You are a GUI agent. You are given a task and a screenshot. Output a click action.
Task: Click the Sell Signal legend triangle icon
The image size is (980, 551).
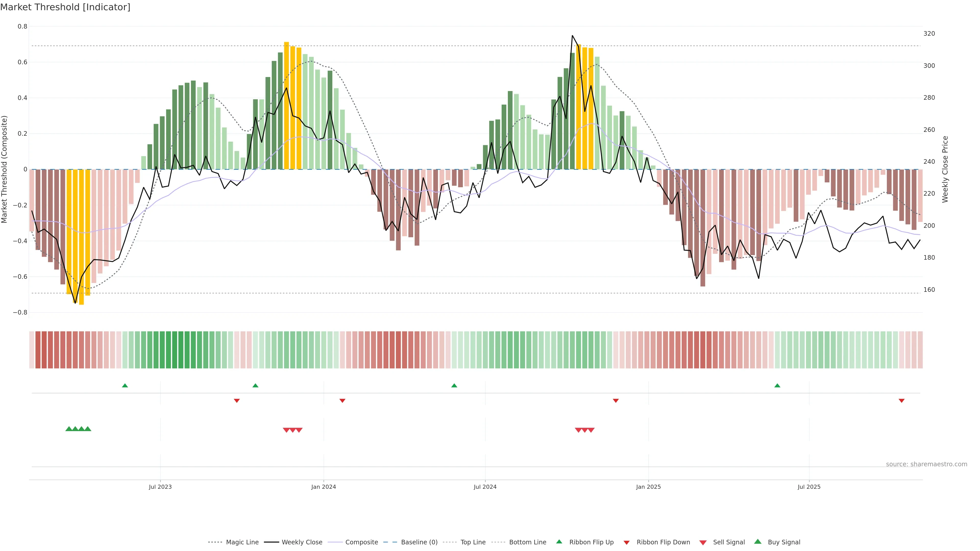tap(703, 543)
